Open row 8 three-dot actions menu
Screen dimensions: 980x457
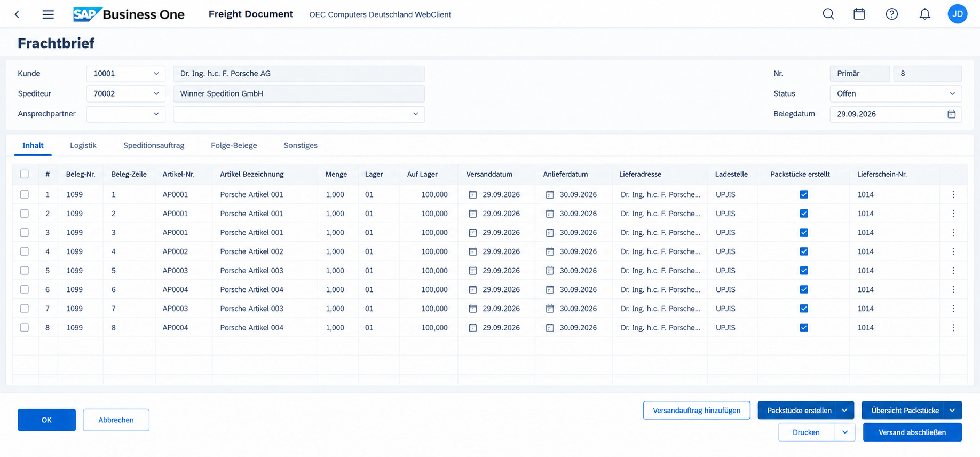click(953, 328)
